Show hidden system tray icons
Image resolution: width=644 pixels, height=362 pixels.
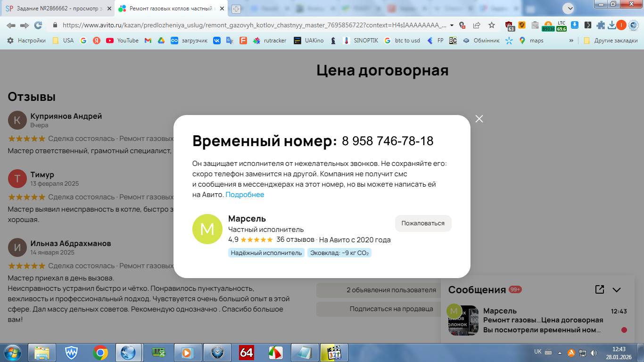[x=559, y=353]
